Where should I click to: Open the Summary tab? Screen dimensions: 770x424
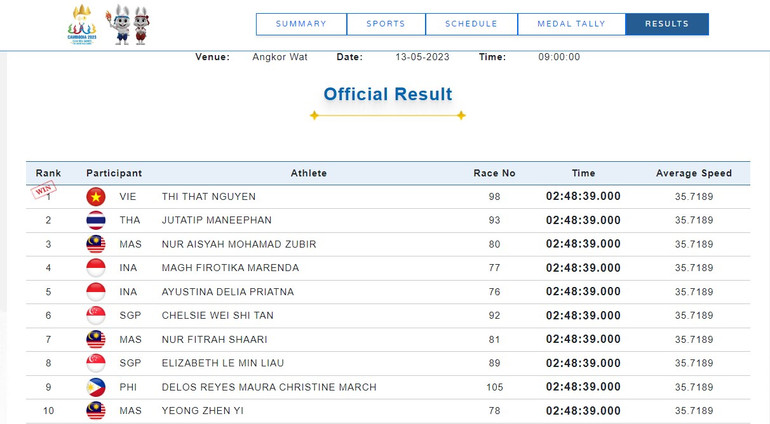click(x=301, y=24)
